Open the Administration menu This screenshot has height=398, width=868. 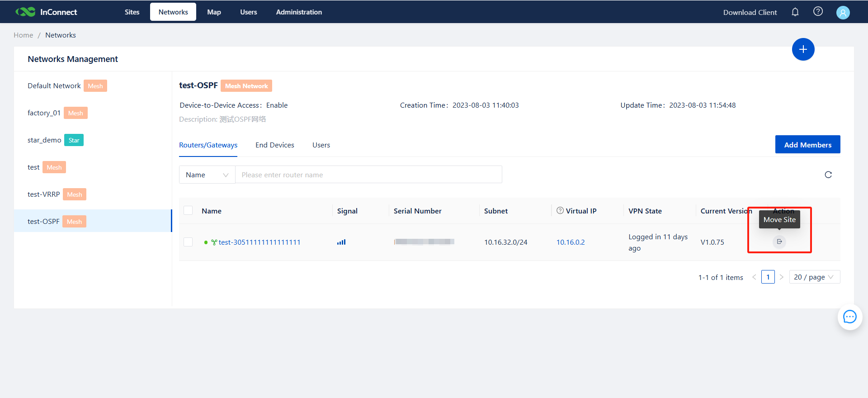[299, 12]
